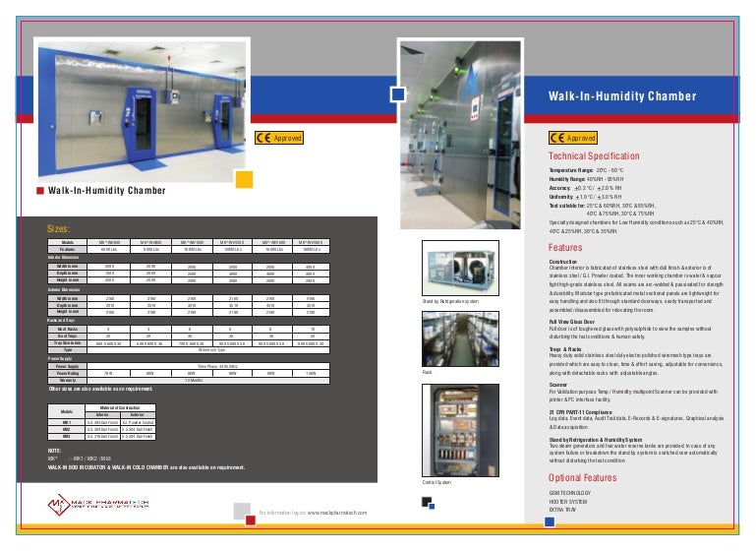Click the 'Trays & Racks' subheading
This screenshot has width=756, height=551.
565,349
